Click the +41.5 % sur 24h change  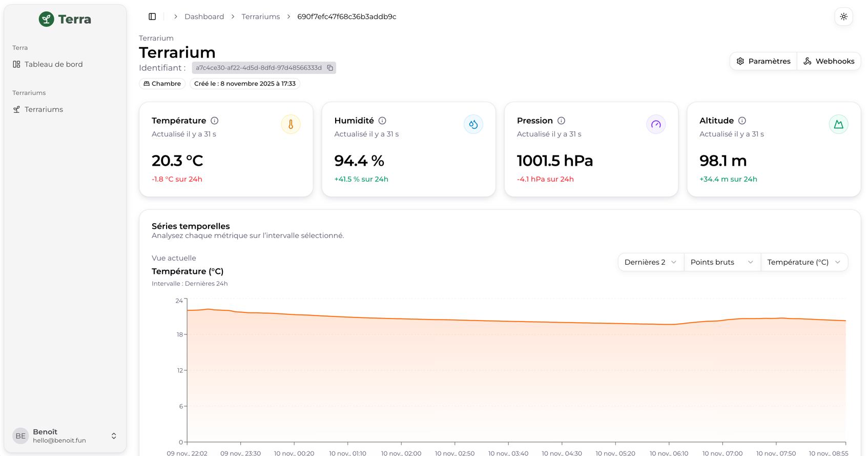(361, 179)
